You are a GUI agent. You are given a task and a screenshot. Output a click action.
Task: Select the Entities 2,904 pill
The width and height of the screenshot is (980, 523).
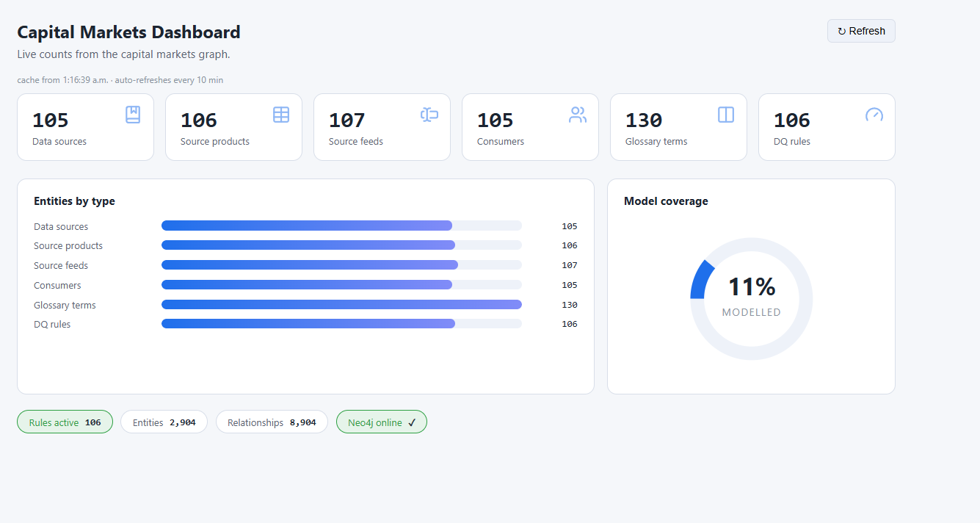(x=164, y=422)
